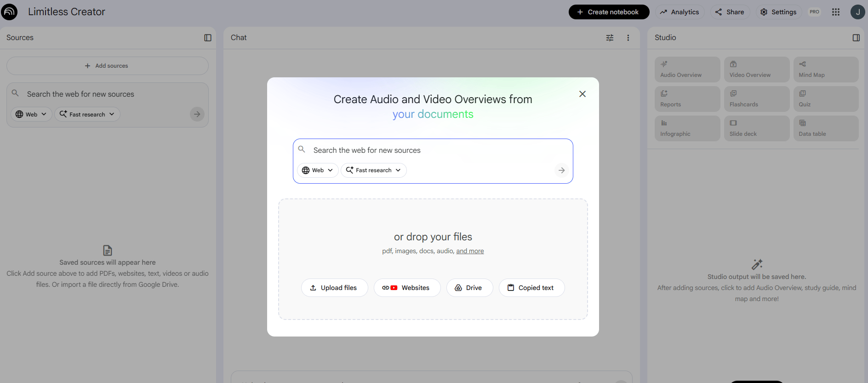This screenshot has height=383, width=868.
Task: Expand the Fast research dropdown in dialog
Action: click(x=373, y=170)
